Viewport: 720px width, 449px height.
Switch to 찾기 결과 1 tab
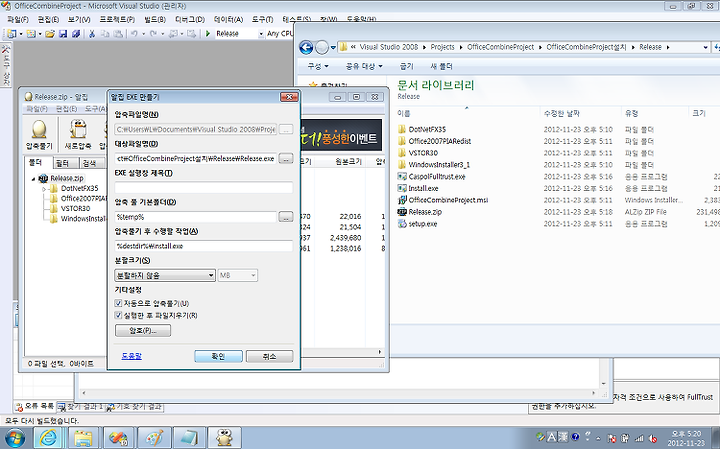[x=81, y=406]
